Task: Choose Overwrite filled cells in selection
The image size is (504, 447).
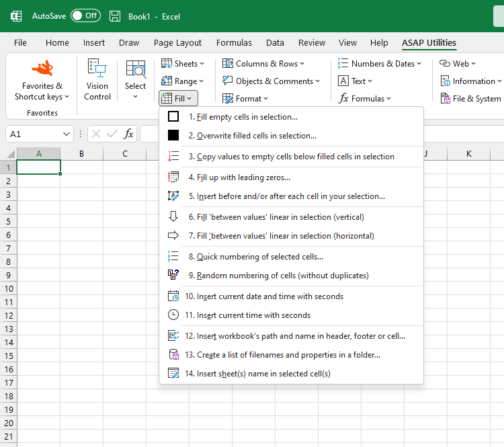Action: tap(291, 135)
